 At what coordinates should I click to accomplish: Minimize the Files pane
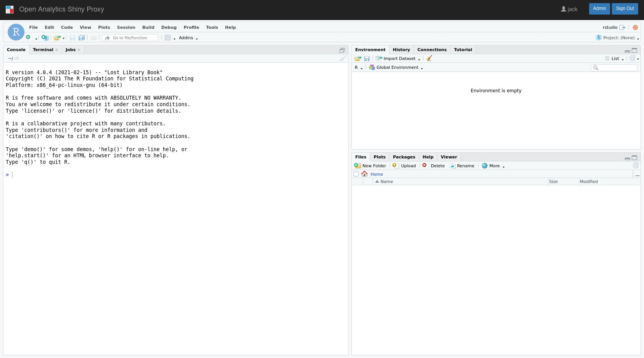pyautogui.click(x=627, y=158)
